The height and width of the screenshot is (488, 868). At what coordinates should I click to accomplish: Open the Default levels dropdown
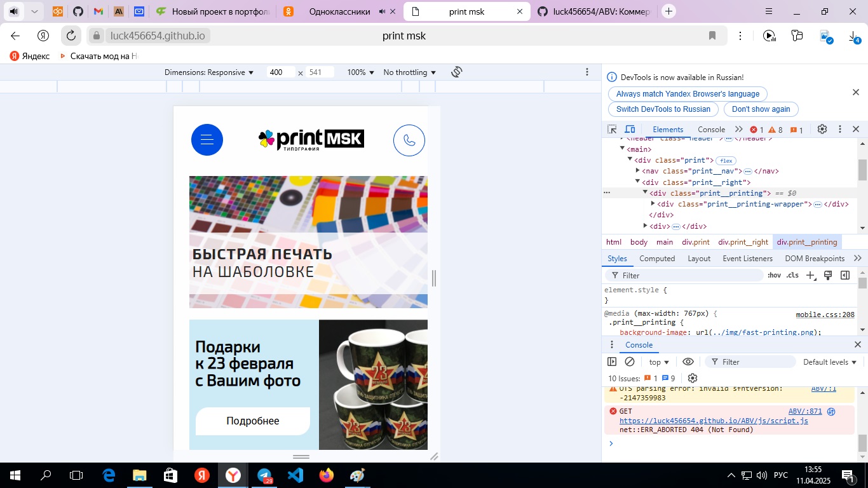[x=830, y=362]
